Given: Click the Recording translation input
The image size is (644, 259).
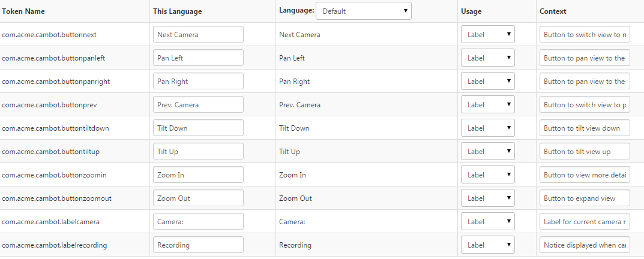Looking at the screenshot, I should coord(198,245).
